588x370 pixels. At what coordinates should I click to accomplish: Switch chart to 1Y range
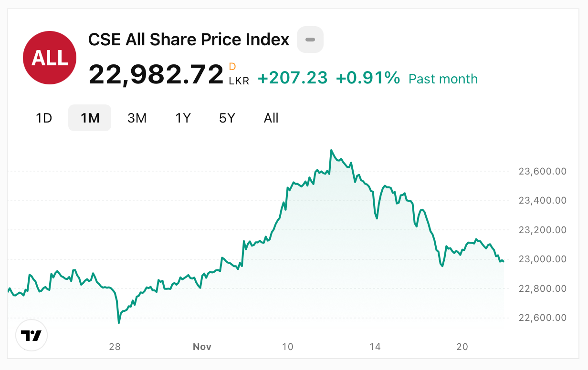[x=183, y=118]
